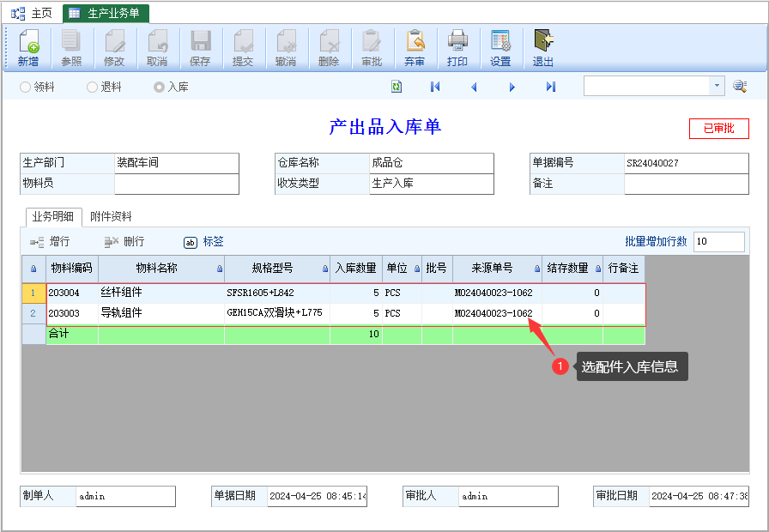The width and height of the screenshot is (769, 532).
Task: Click the 取消 (Cancel) toolbar icon
Action: click(x=157, y=48)
